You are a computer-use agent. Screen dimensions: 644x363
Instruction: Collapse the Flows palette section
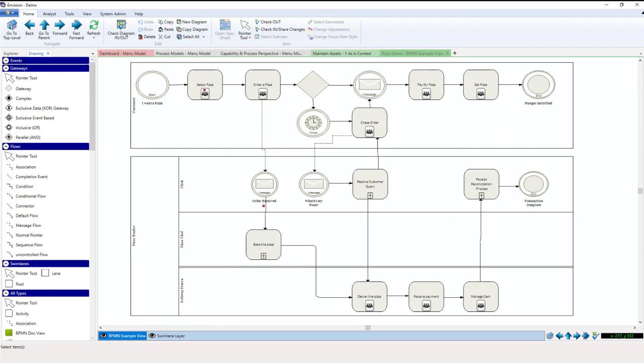(6, 147)
